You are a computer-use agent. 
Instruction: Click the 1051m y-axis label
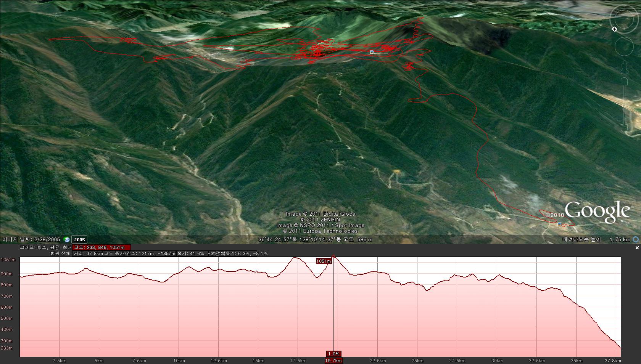click(x=8, y=260)
